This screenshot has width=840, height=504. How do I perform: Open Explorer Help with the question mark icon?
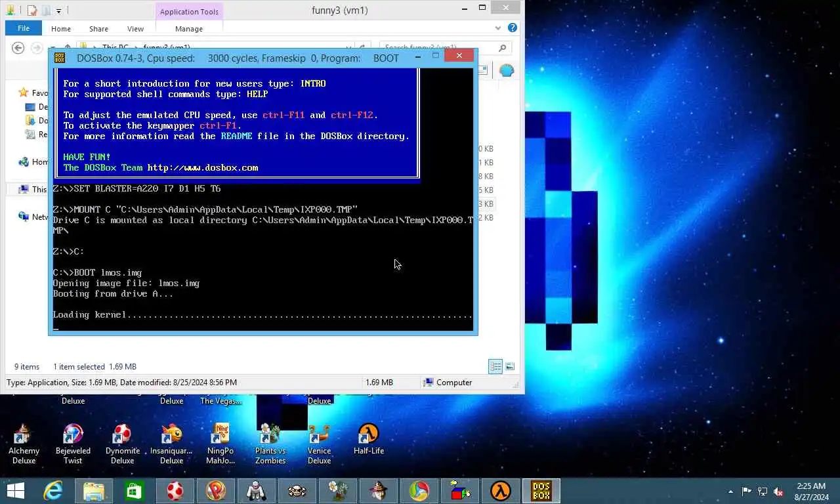pyautogui.click(x=513, y=28)
